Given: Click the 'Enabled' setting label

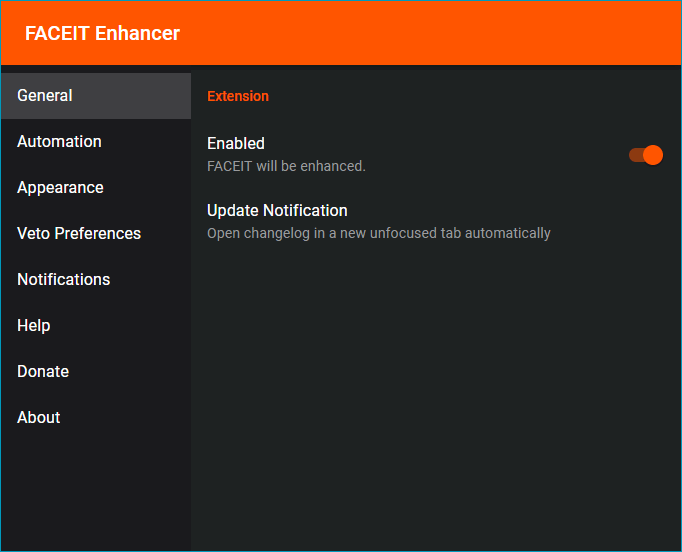Looking at the screenshot, I should pos(236,144).
